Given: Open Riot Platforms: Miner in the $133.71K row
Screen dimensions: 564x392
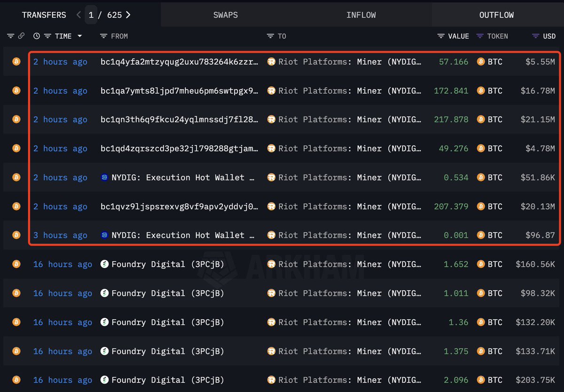Looking at the screenshot, I should click(350, 351).
